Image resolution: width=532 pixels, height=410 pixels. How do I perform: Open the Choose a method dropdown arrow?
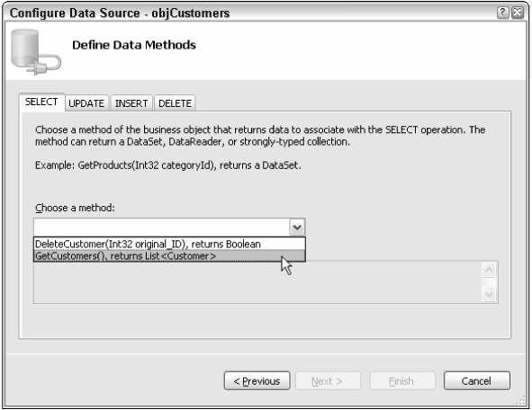coord(297,227)
